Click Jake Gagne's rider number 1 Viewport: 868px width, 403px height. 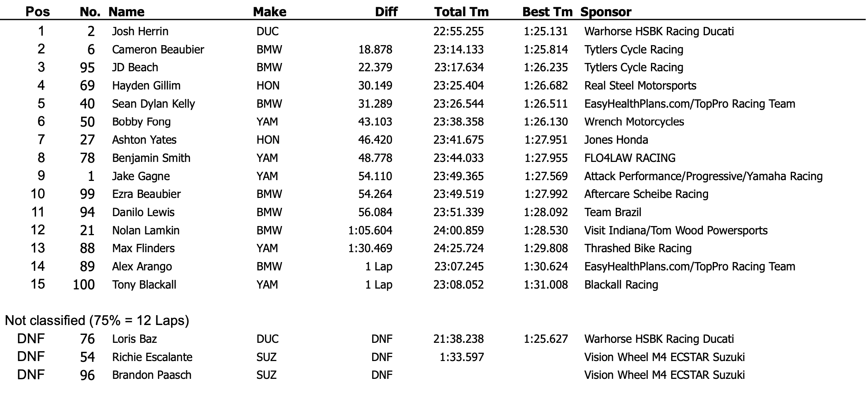tap(91, 176)
